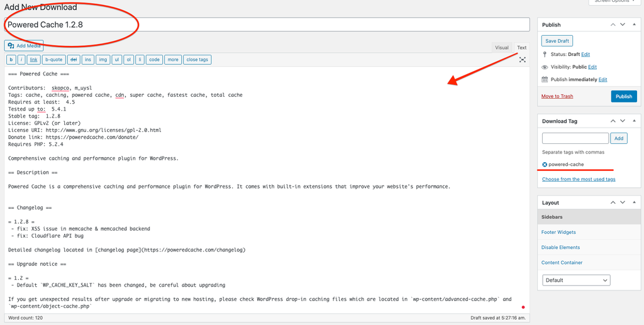Click the Add Media button
The image size is (644, 325).
(24, 45)
